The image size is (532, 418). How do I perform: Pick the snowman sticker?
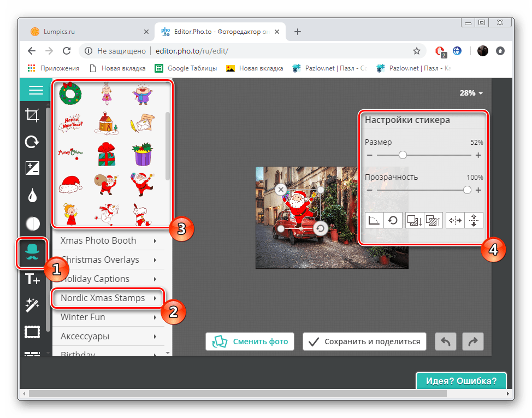point(107,214)
